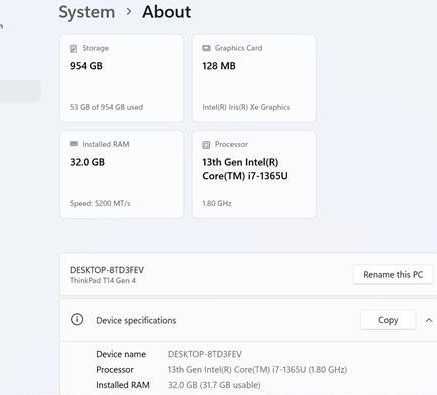This screenshot has height=395, width=437.
Task: Select the DESKTOP-8TD3FEV heading above ThinkPad
Action: 107,270
